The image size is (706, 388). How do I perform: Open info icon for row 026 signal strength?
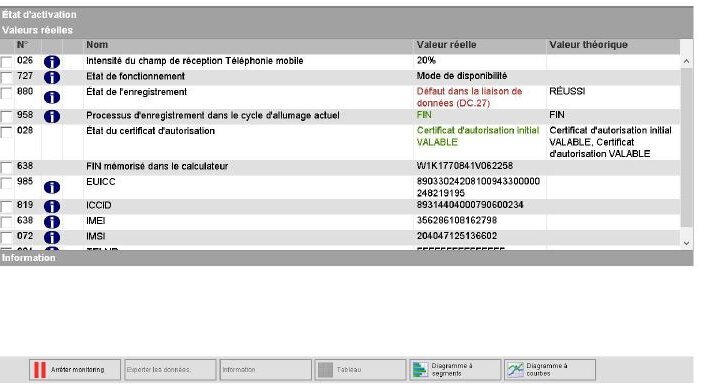tap(52, 62)
